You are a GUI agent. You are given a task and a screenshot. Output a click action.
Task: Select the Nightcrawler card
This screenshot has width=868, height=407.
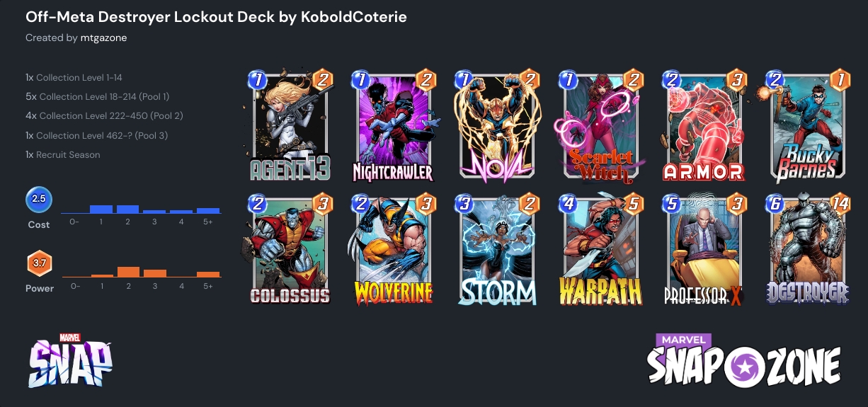394,125
